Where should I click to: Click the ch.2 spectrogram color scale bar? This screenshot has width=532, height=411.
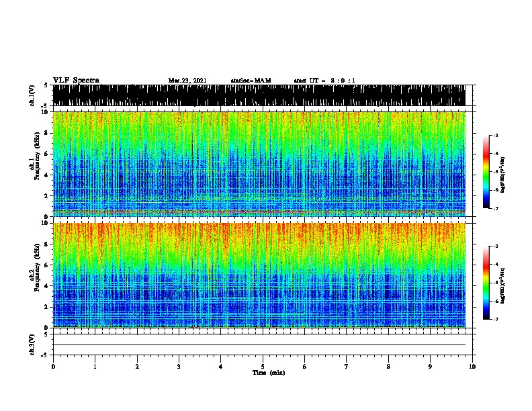[486, 283]
